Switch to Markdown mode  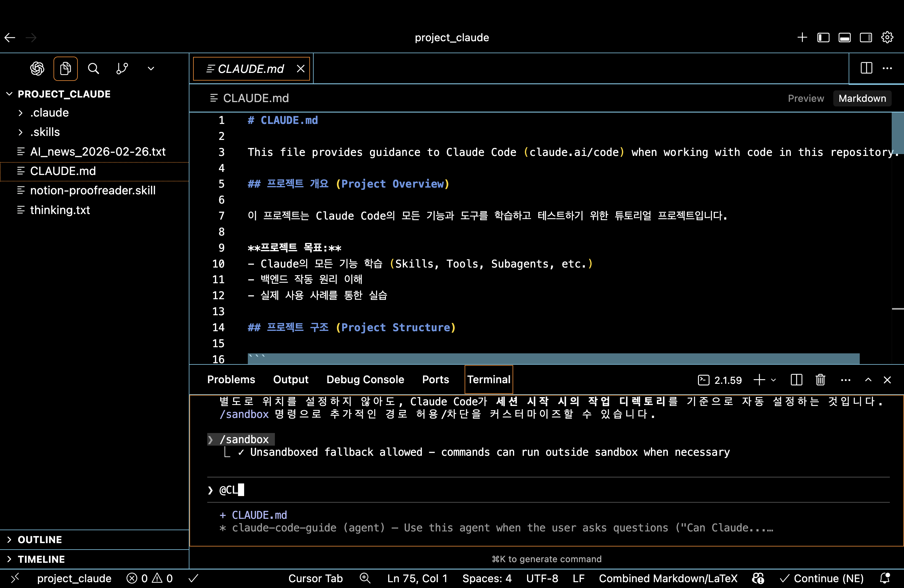(x=862, y=98)
